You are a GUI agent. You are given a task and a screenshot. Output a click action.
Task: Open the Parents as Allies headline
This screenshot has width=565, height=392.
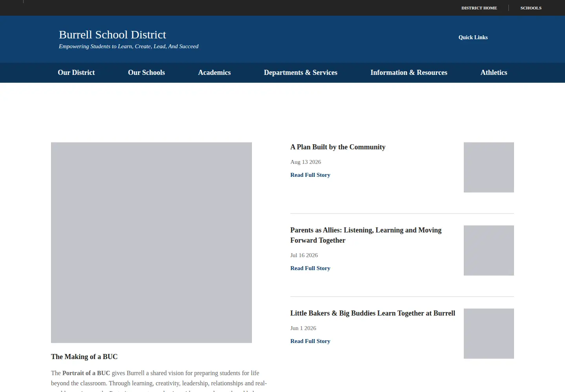coord(366,235)
